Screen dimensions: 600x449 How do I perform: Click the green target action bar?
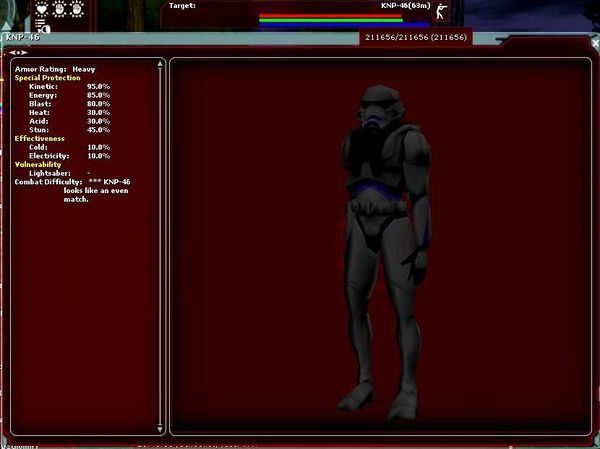330,19
